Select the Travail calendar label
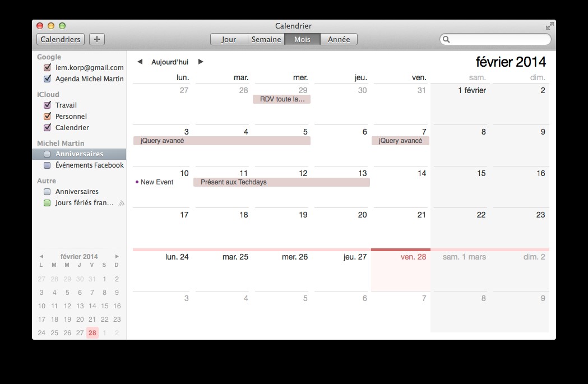 [x=66, y=105]
